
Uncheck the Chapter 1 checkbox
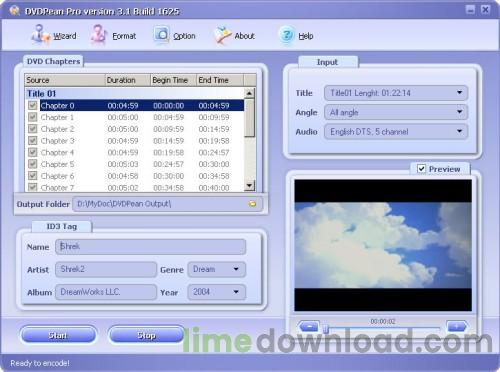coord(32,117)
